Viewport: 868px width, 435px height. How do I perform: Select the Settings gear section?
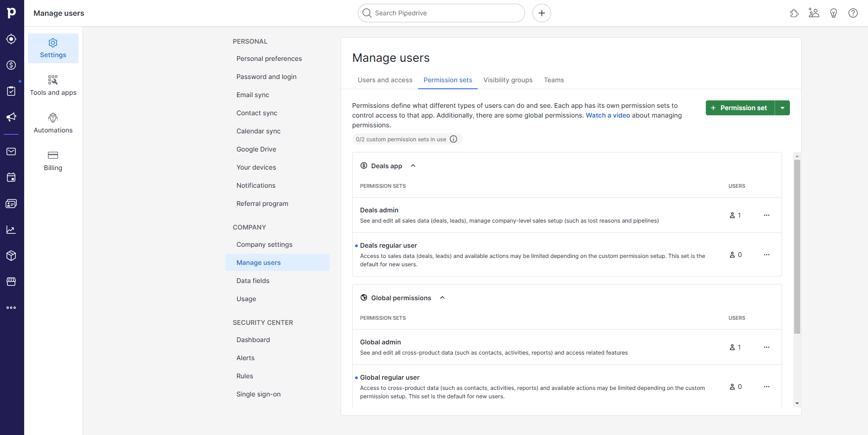click(x=53, y=48)
